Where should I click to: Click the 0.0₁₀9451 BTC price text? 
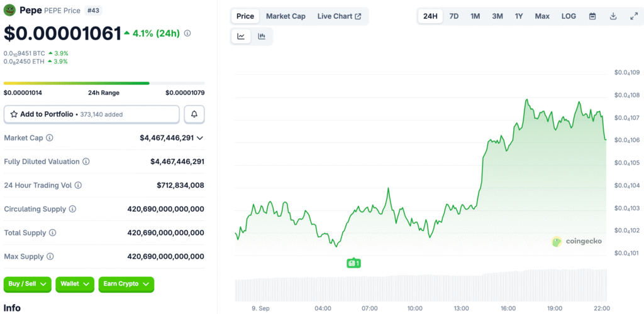click(x=24, y=53)
